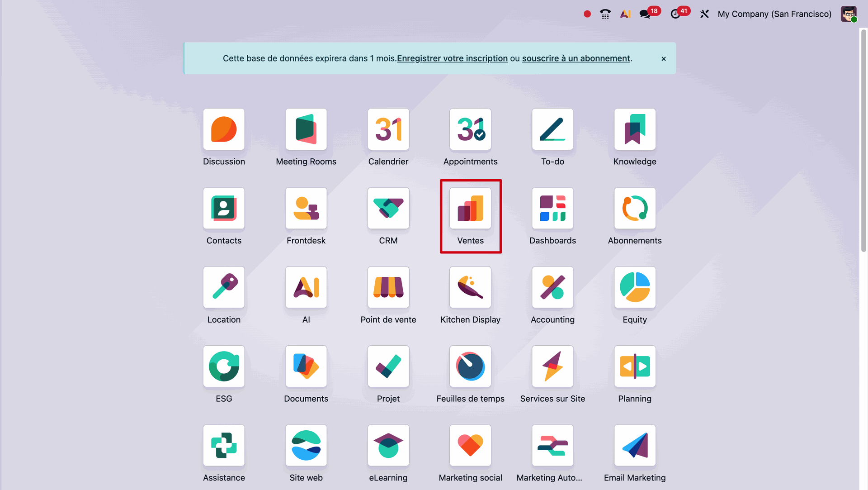This screenshot has height=490, width=868.
Task: Open the Email Marketing app
Action: (x=635, y=446)
